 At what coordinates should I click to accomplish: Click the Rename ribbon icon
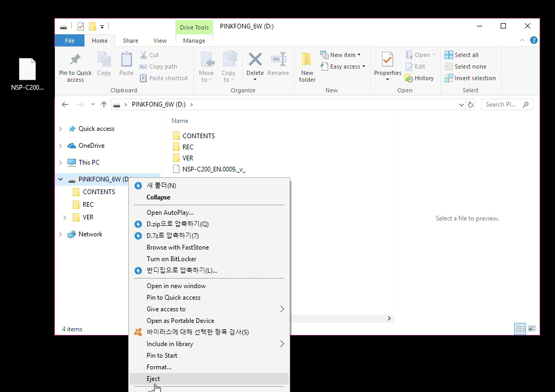pyautogui.click(x=278, y=64)
